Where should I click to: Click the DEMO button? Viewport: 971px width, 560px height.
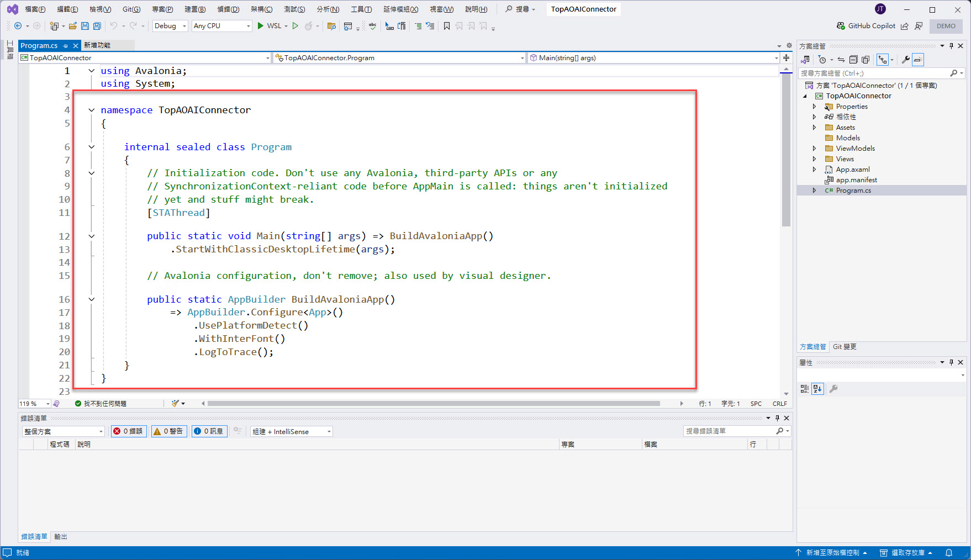946,26
